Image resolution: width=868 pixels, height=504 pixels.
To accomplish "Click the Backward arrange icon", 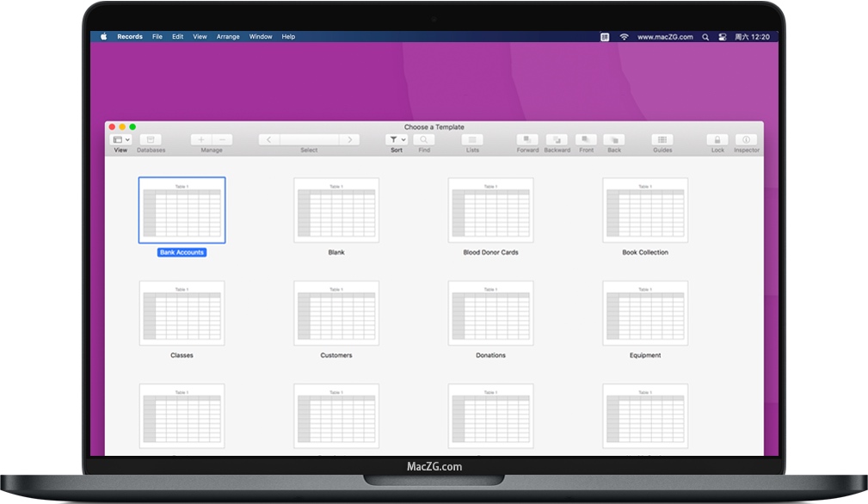I will pos(557,139).
